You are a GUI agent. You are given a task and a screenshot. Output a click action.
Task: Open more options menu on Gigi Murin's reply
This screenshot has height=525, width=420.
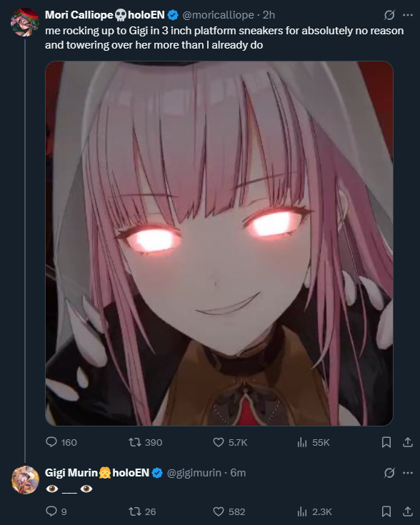tap(408, 473)
